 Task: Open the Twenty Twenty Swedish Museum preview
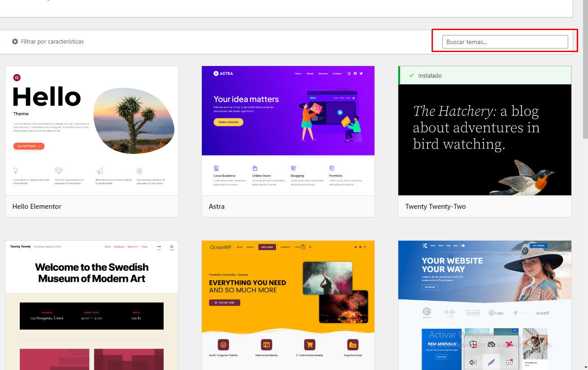coord(92,305)
